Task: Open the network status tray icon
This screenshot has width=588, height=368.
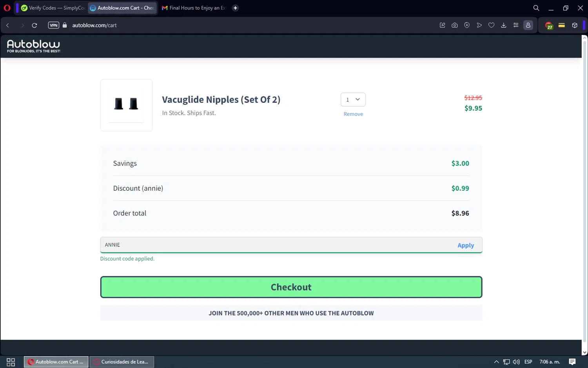Action: click(506, 362)
